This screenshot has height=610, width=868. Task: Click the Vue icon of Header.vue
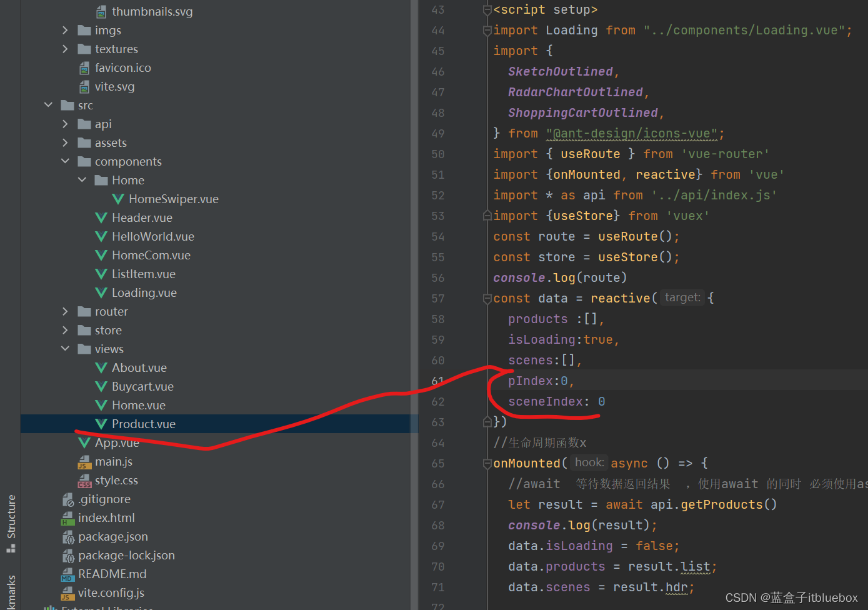click(x=101, y=218)
